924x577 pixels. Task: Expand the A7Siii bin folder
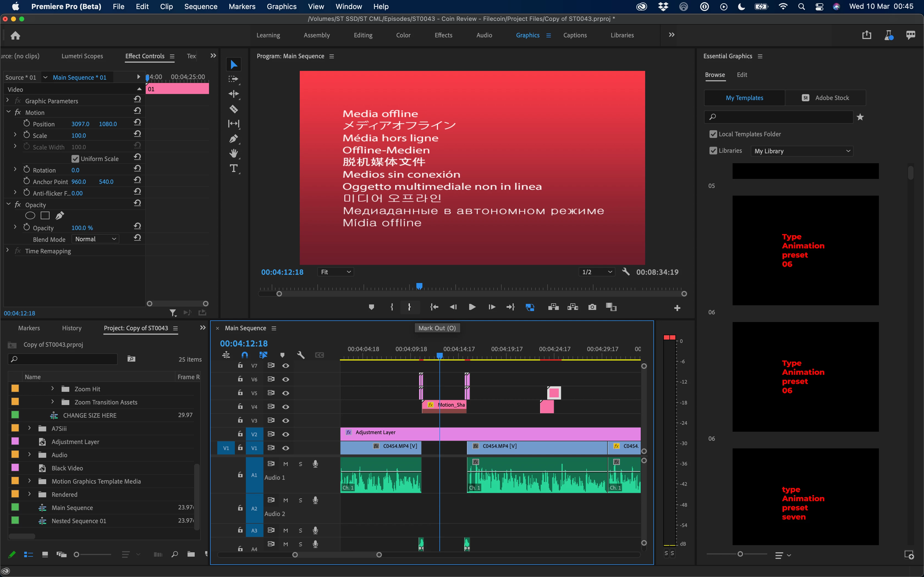point(29,428)
